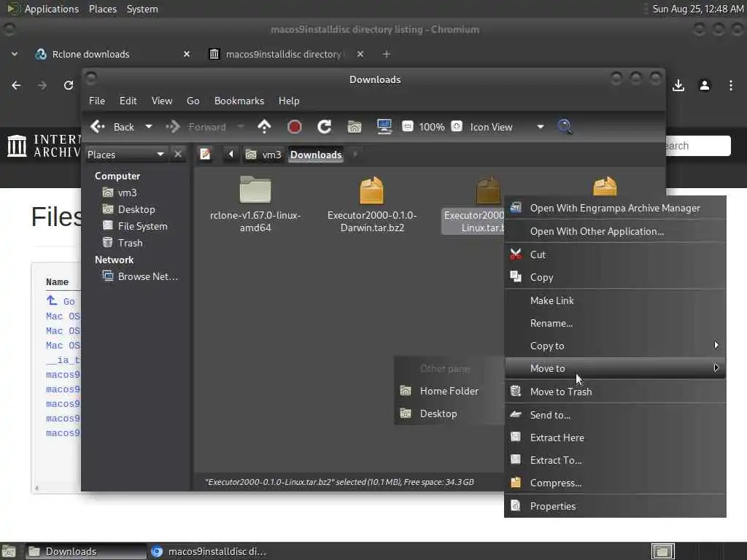Open Desktop in the Places sidebar
This screenshot has width=747, height=560.
pyautogui.click(x=136, y=209)
